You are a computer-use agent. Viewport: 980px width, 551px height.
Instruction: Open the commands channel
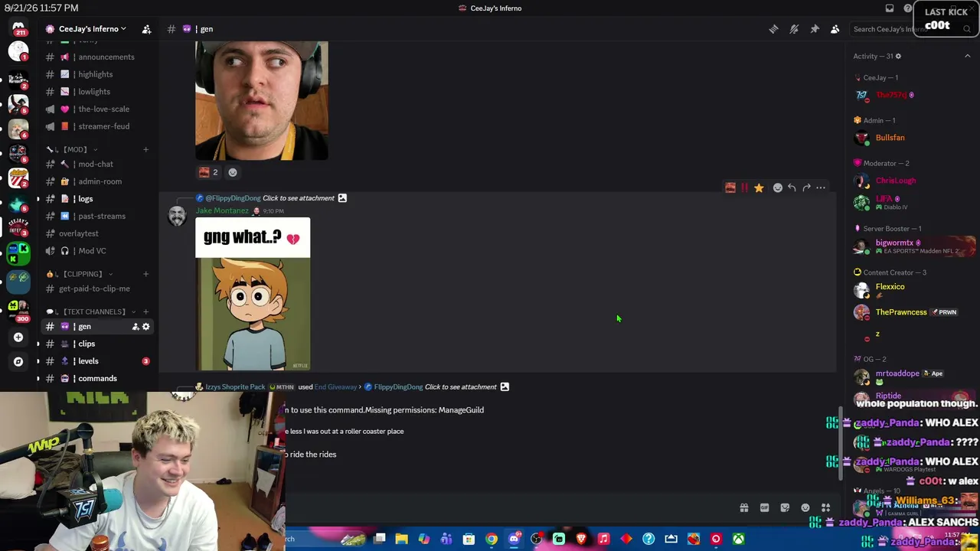coord(97,379)
